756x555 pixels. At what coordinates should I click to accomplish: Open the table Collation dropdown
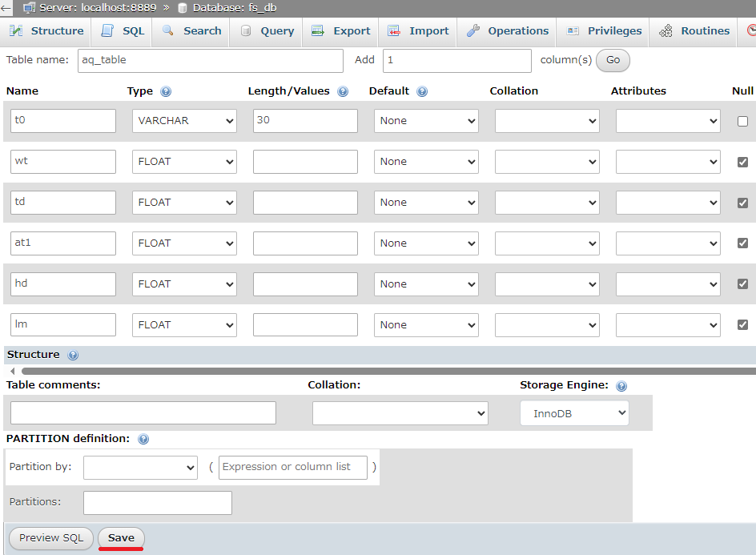click(400, 413)
